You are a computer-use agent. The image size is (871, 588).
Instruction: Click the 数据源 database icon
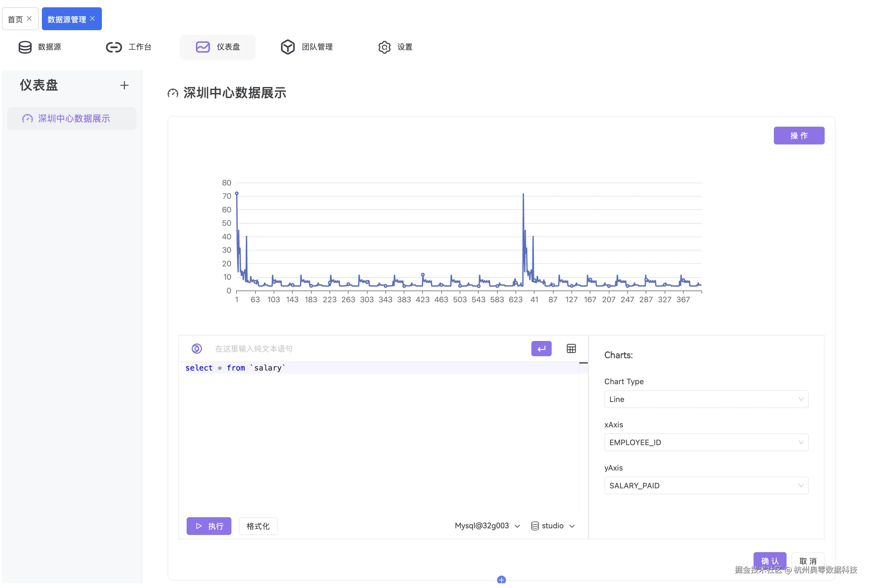point(25,47)
